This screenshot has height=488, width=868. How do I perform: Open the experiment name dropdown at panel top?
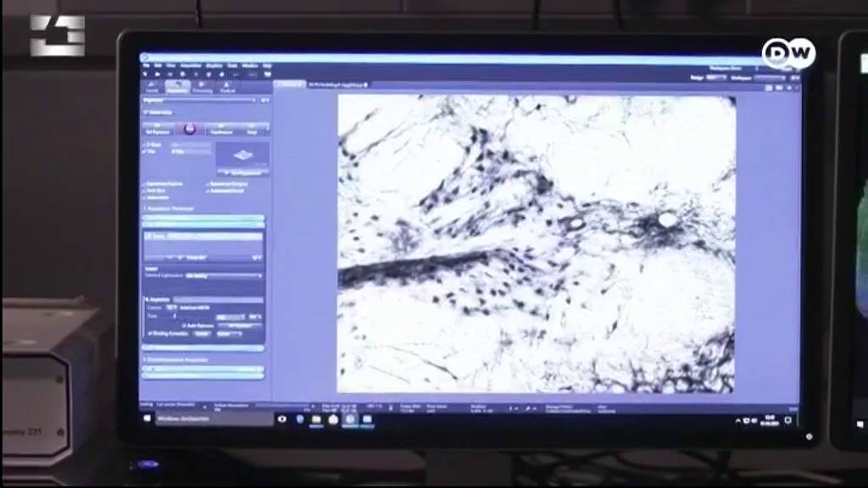(x=200, y=101)
